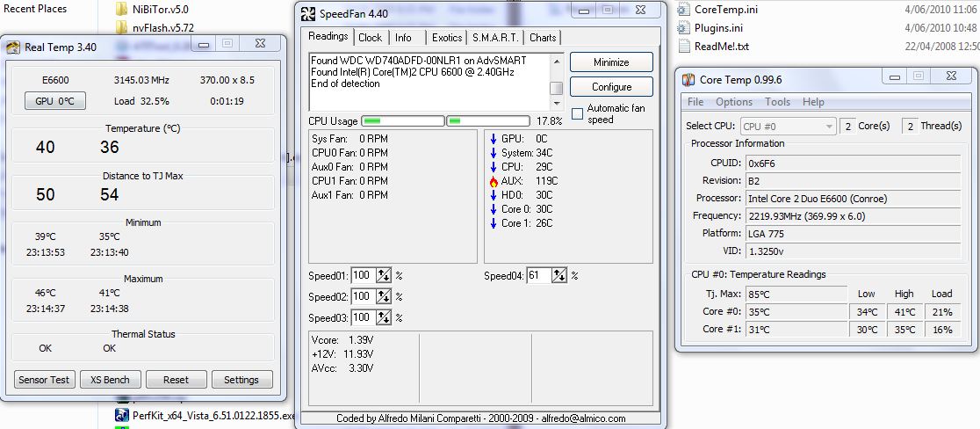Click the SpeedFan log scrollbar up arrow
The image size is (980, 429).
556,61
